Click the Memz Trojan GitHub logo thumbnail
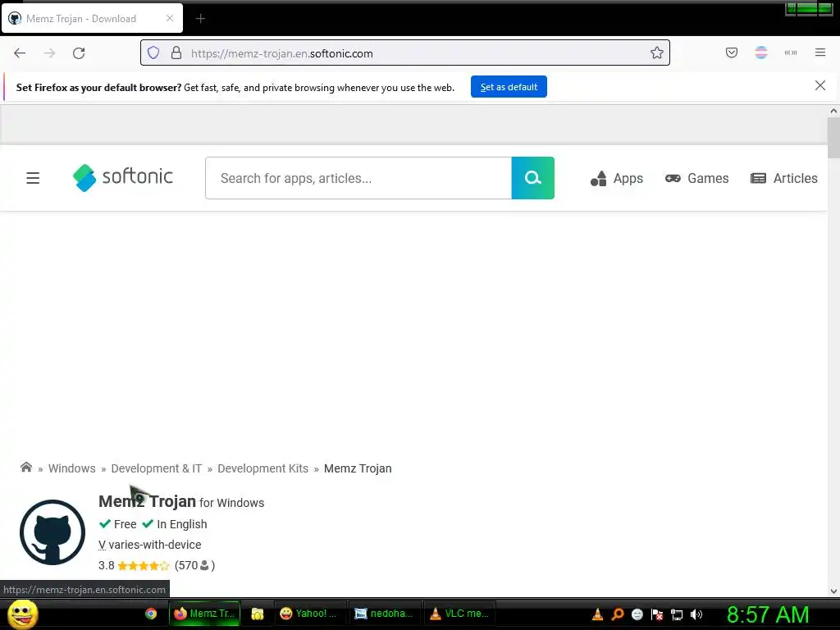This screenshot has height=630, width=840. [52, 532]
